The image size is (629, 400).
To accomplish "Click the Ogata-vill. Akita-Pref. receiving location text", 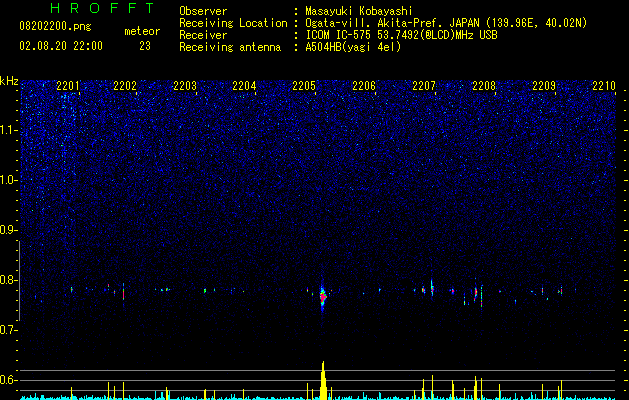I will [x=446, y=23].
